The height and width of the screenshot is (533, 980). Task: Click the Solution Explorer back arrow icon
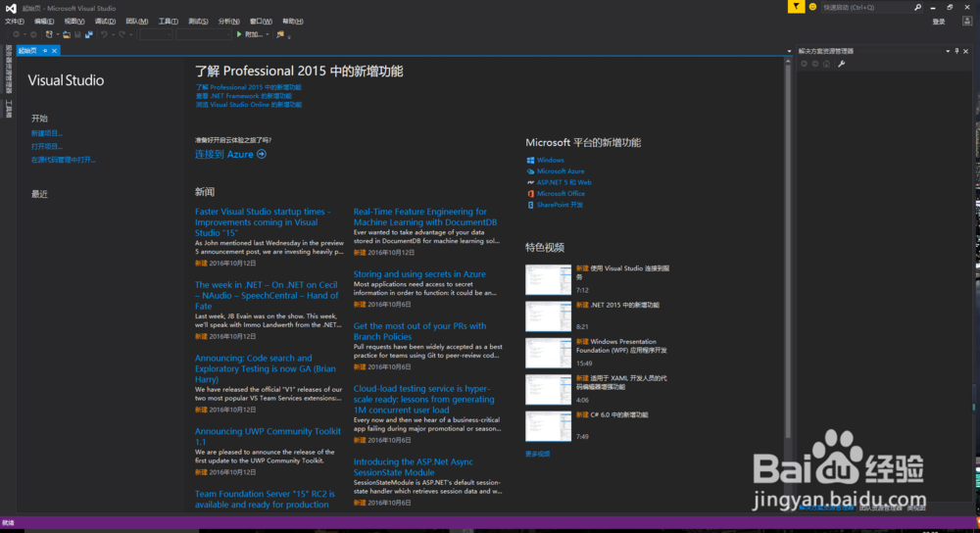pos(804,64)
